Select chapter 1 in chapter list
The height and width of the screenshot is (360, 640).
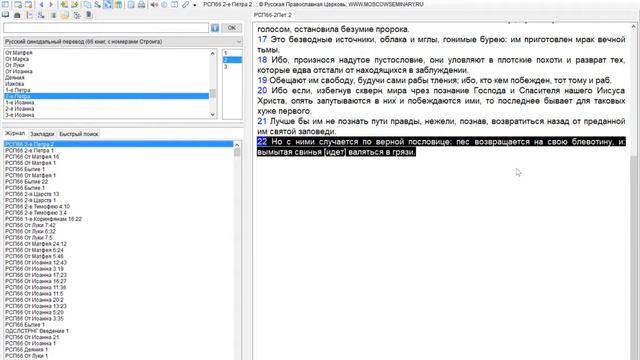(232, 53)
